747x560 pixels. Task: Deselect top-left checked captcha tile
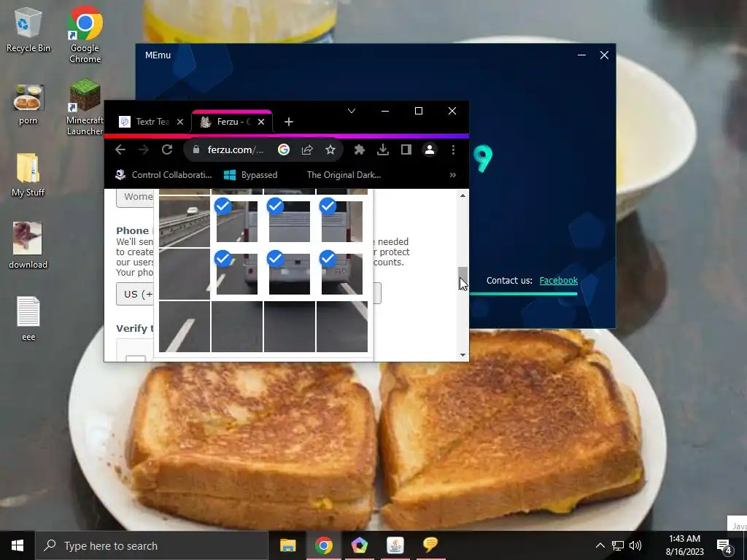[x=237, y=221]
